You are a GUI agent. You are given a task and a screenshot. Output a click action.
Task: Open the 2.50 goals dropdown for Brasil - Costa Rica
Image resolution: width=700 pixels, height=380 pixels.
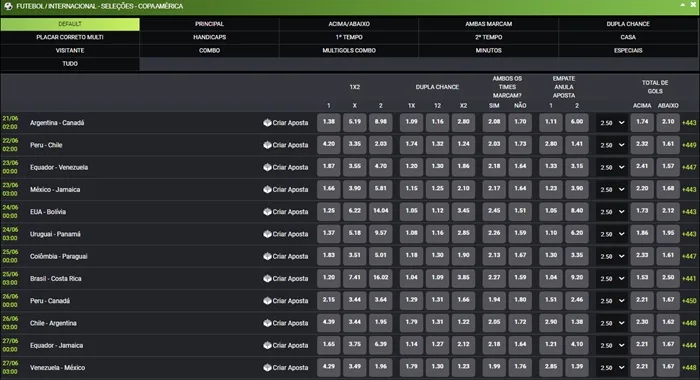click(612, 279)
